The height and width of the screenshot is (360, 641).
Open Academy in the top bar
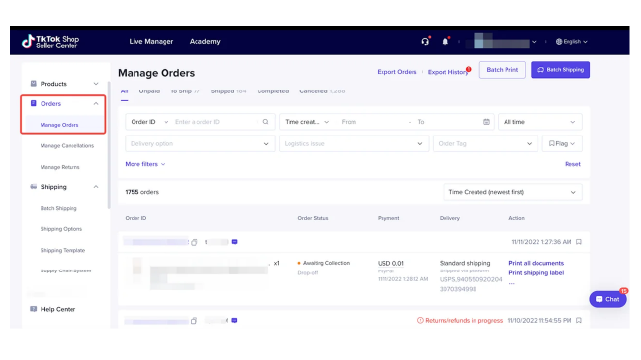[x=205, y=41]
